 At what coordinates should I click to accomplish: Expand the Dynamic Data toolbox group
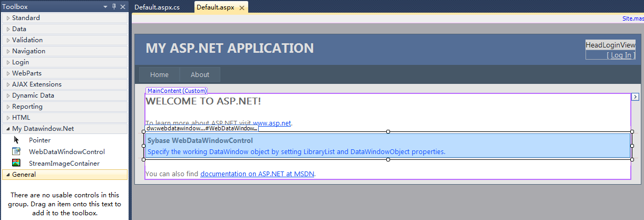click(8, 95)
